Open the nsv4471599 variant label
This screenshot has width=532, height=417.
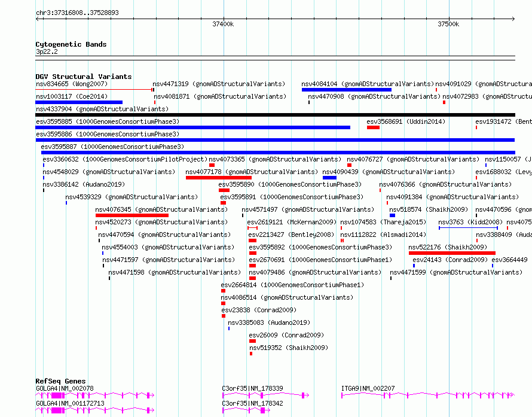(456, 272)
